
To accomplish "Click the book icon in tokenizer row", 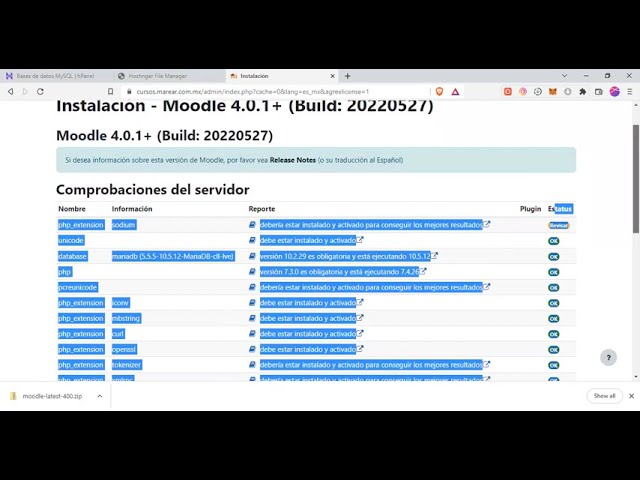I will tap(252, 365).
